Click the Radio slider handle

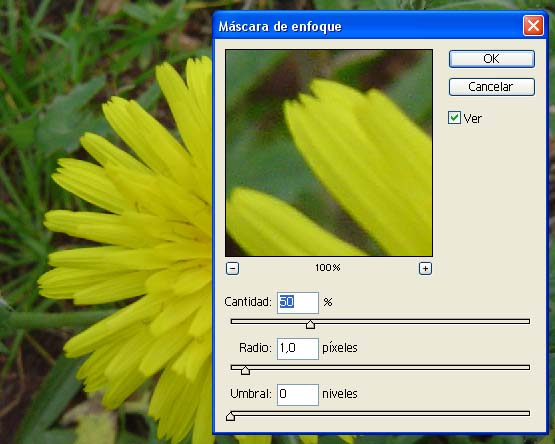tap(245, 370)
